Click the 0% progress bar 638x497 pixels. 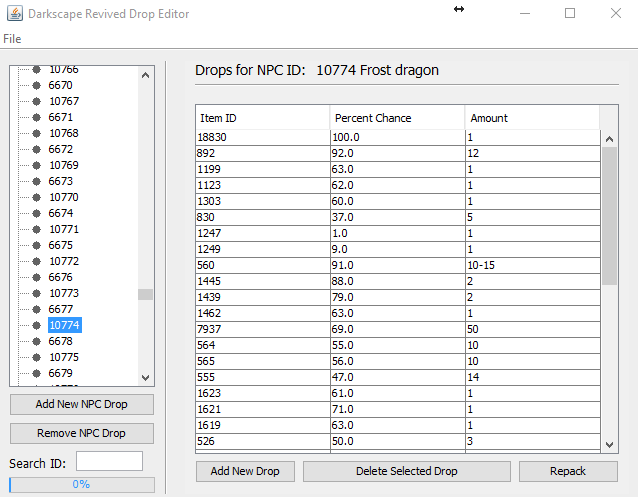coord(82,484)
